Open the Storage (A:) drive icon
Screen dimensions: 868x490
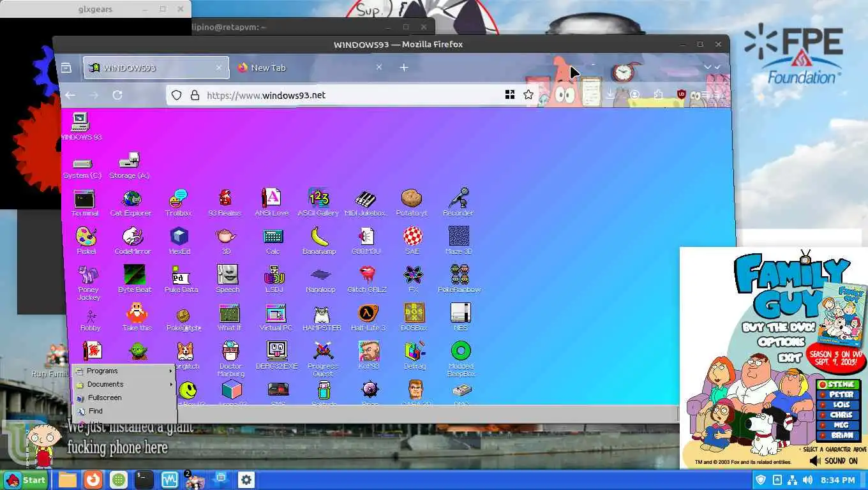tap(130, 165)
